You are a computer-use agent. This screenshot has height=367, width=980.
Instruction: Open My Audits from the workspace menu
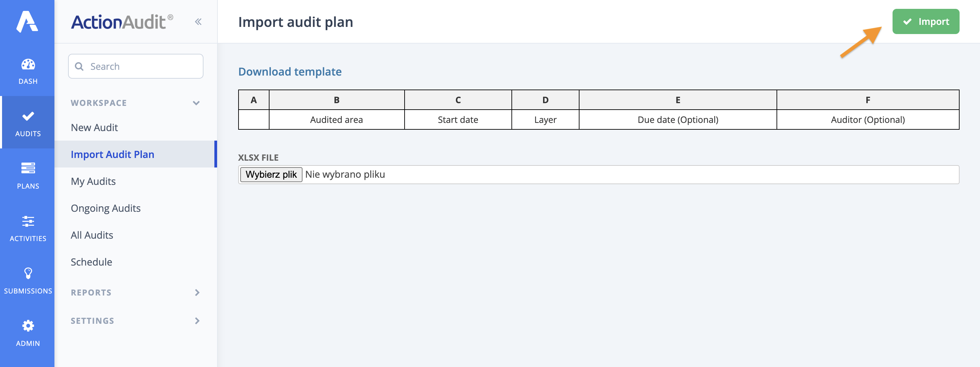point(93,181)
